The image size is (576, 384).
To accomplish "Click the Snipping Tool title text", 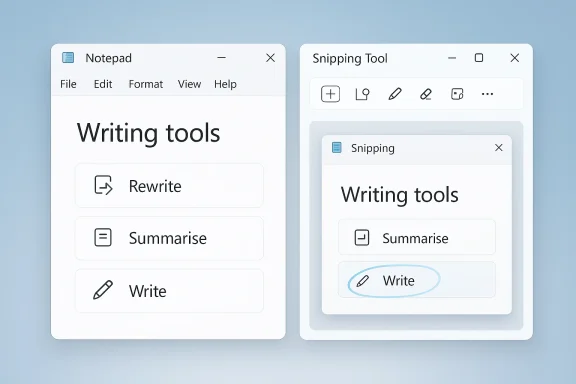I will tap(350, 58).
